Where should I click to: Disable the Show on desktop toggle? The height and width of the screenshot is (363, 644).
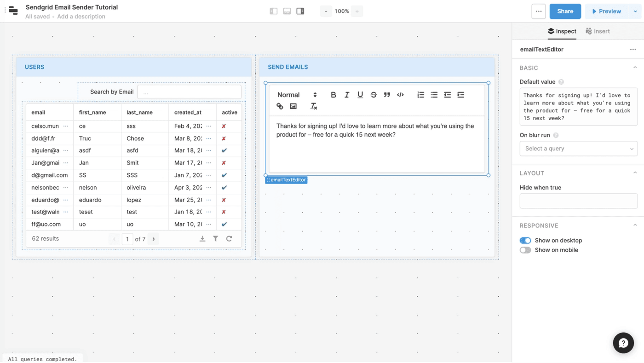click(x=525, y=241)
